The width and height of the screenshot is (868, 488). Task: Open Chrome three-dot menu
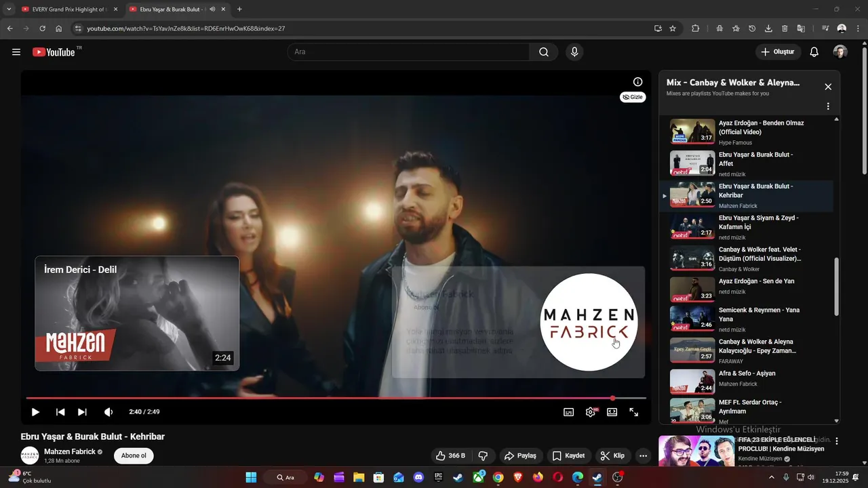858,28
